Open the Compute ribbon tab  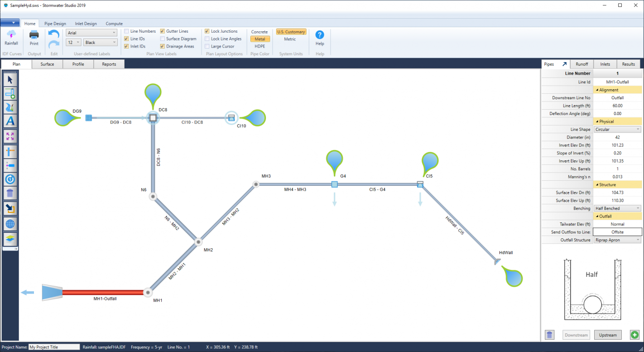click(114, 24)
